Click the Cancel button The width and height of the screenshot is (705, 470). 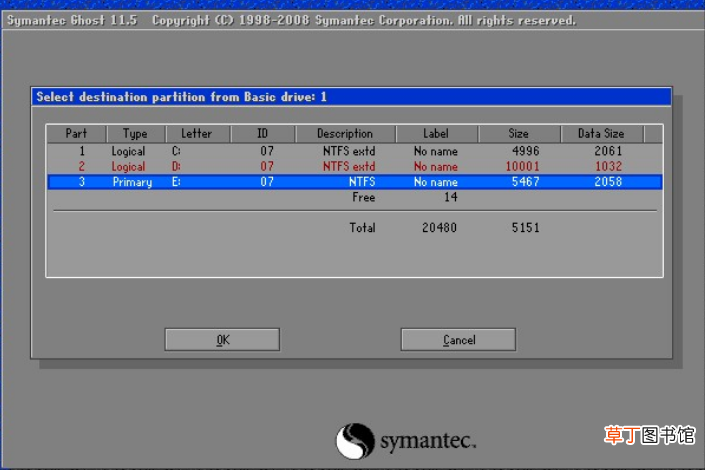(458, 340)
